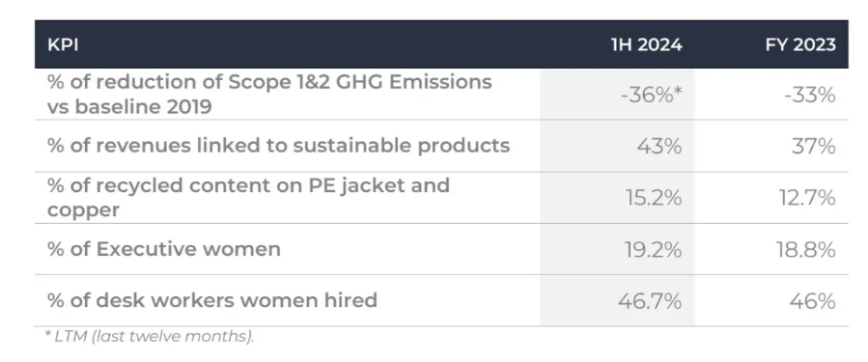Click the -33% value for FY 2023
Image resolution: width=868 pixels, height=362 pixels.
tap(808, 96)
